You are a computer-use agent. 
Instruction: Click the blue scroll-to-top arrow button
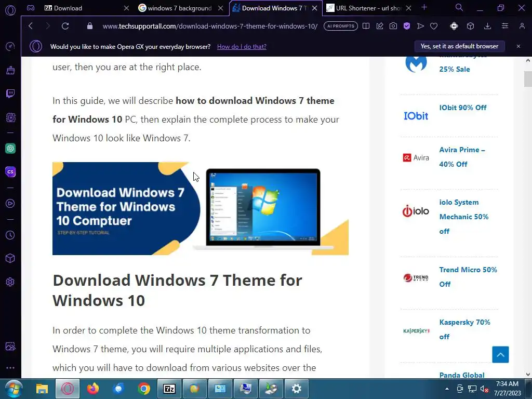[x=500, y=354]
